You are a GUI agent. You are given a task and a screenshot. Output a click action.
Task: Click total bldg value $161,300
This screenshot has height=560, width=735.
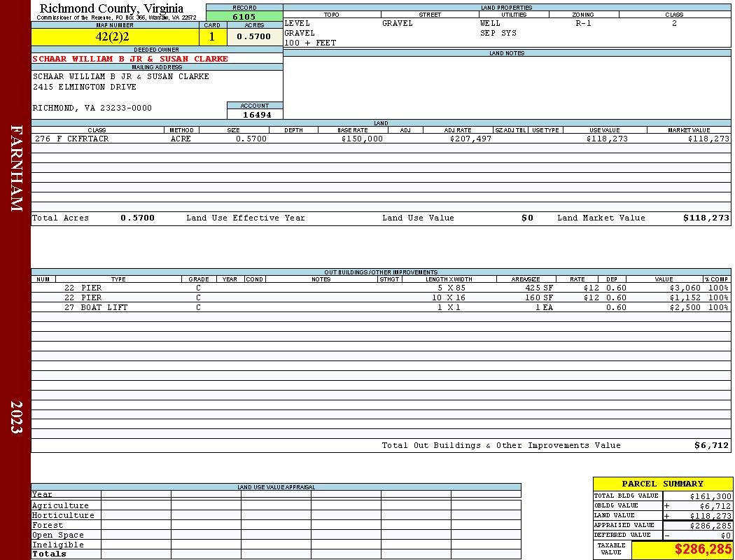pyautogui.click(x=710, y=496)
